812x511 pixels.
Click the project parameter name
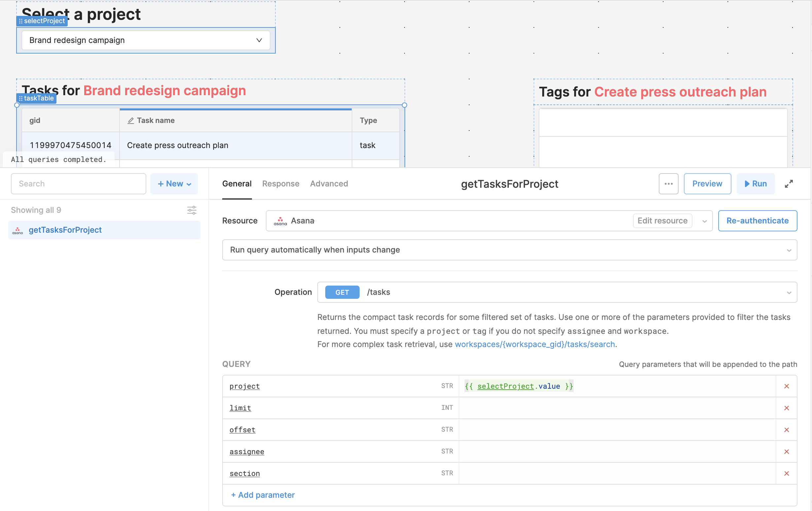pos(244,386)
